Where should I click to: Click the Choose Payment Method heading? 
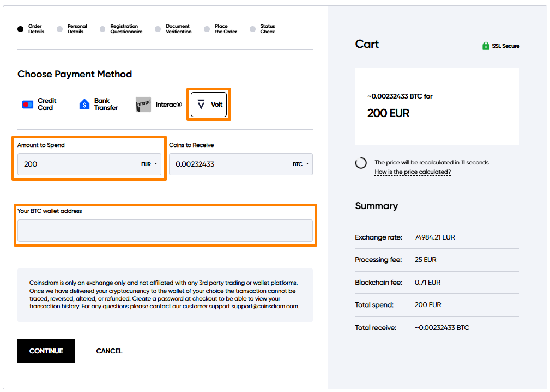(75, 74)
